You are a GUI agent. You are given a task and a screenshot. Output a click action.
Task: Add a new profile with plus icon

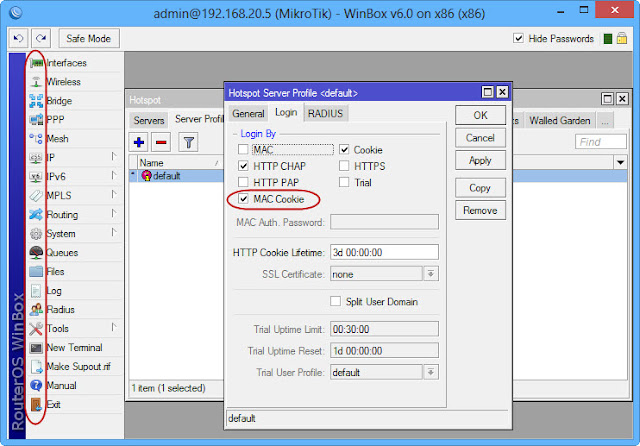pyautogui.click(x=139, y=142)
